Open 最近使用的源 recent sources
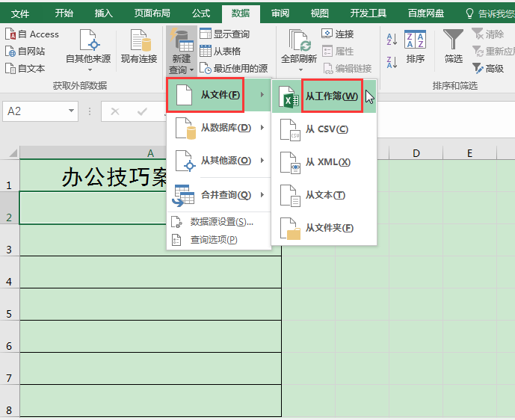Image resolution: width=515 pixels, height=420 pixels. pyautogui.click(x=233, y=68)
